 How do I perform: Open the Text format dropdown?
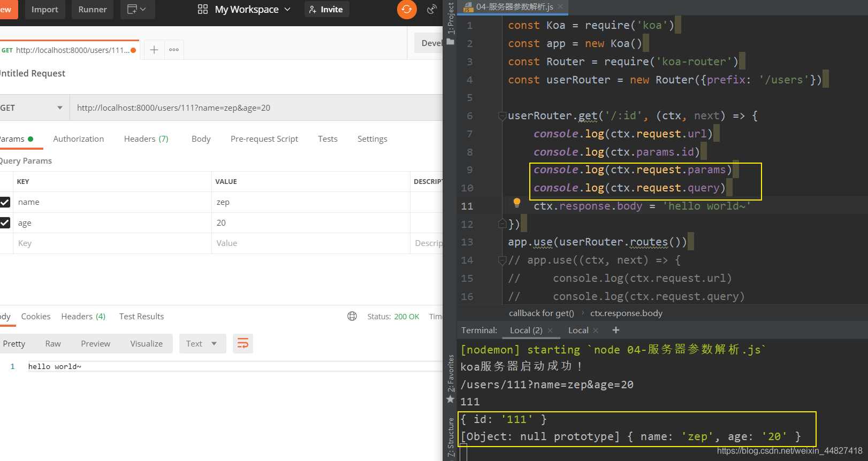202,343
